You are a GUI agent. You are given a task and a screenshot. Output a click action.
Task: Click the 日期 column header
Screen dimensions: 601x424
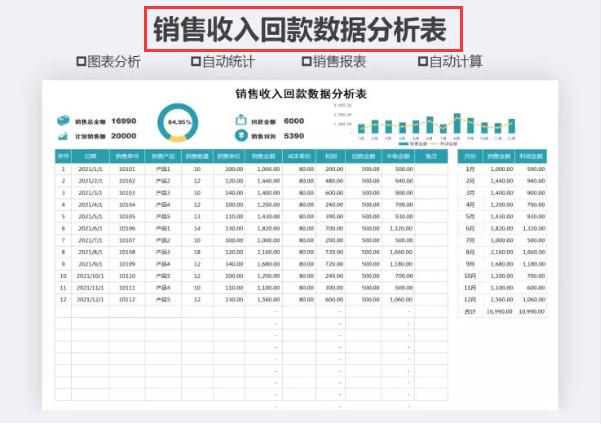click(90, 156)
